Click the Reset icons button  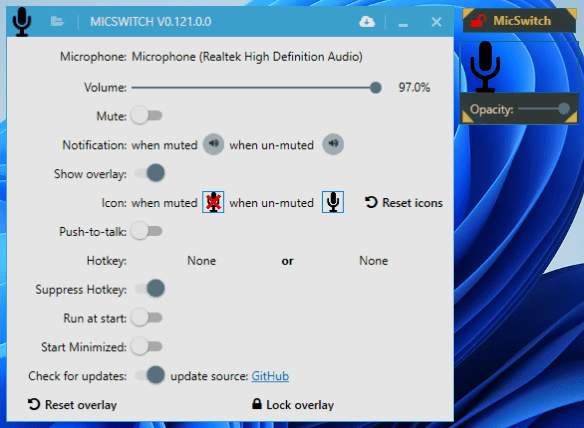404,203
